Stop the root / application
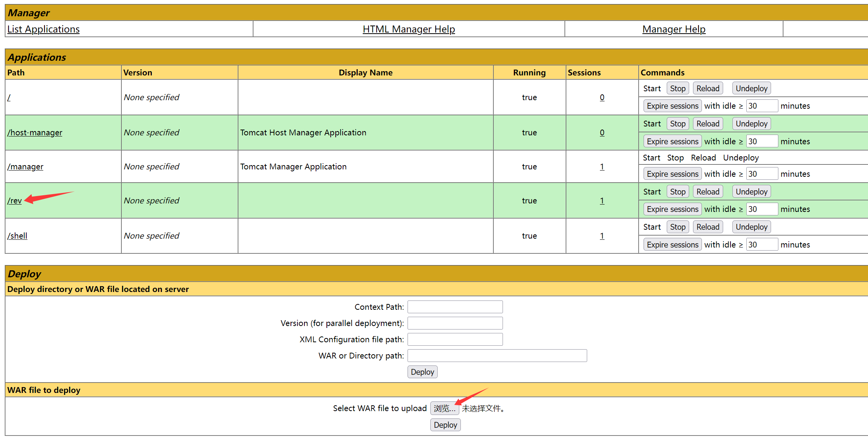The width and height of the screenshot is (868, 437). 678,89
